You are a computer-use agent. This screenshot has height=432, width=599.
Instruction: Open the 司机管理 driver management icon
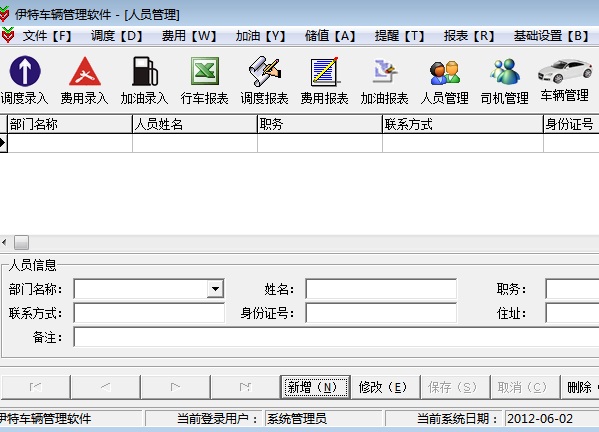click(x=505, y=71)
